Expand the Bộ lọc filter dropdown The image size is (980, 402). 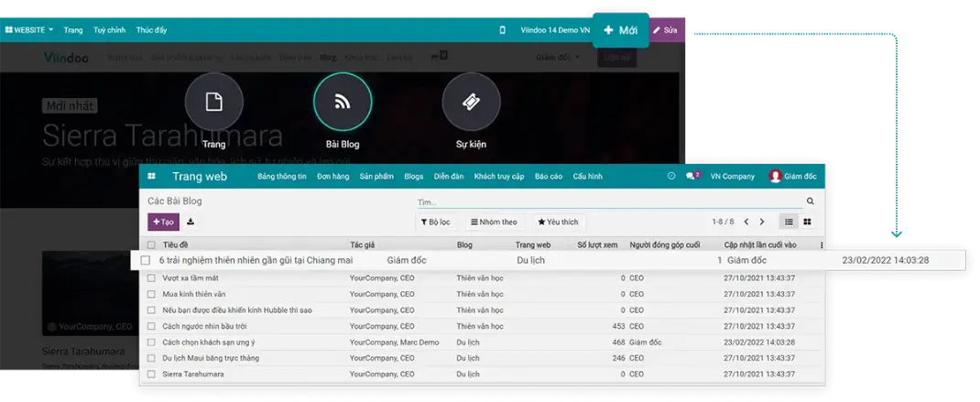435,222
